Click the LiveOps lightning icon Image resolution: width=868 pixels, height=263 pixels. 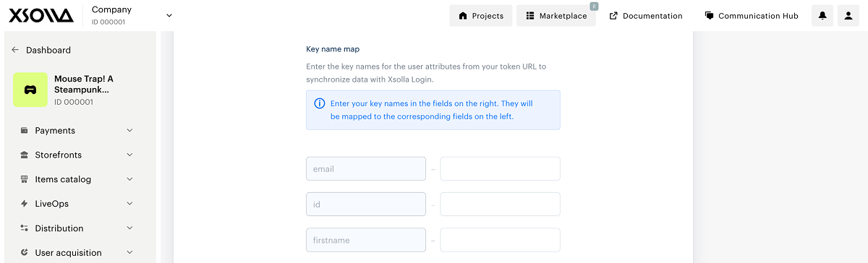click(25, 204)
